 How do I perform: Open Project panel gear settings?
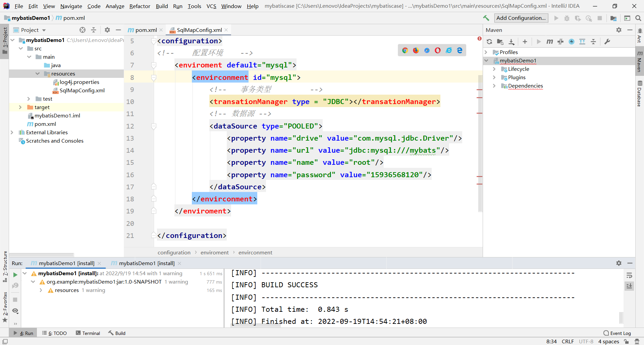(x=107, y=30)
